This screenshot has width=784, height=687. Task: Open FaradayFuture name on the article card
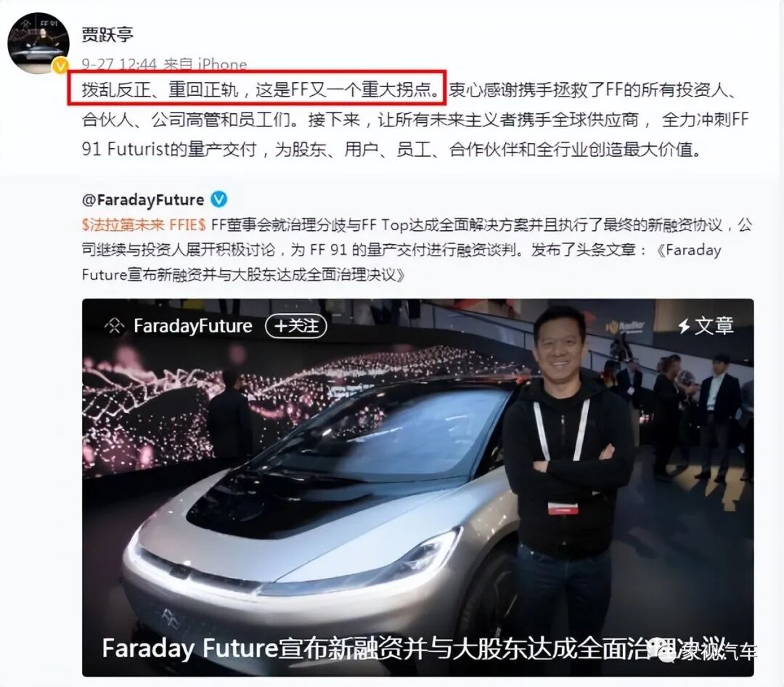coord(193,326)
